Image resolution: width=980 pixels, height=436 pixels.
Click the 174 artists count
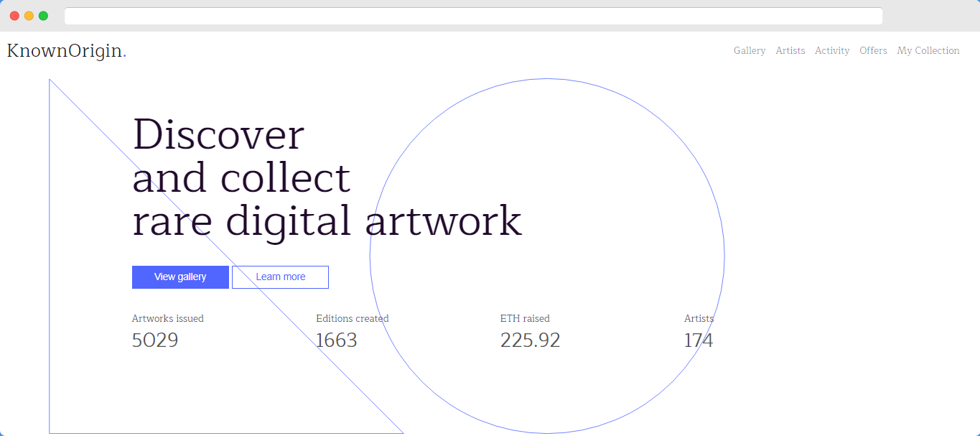tap(699, 340)
